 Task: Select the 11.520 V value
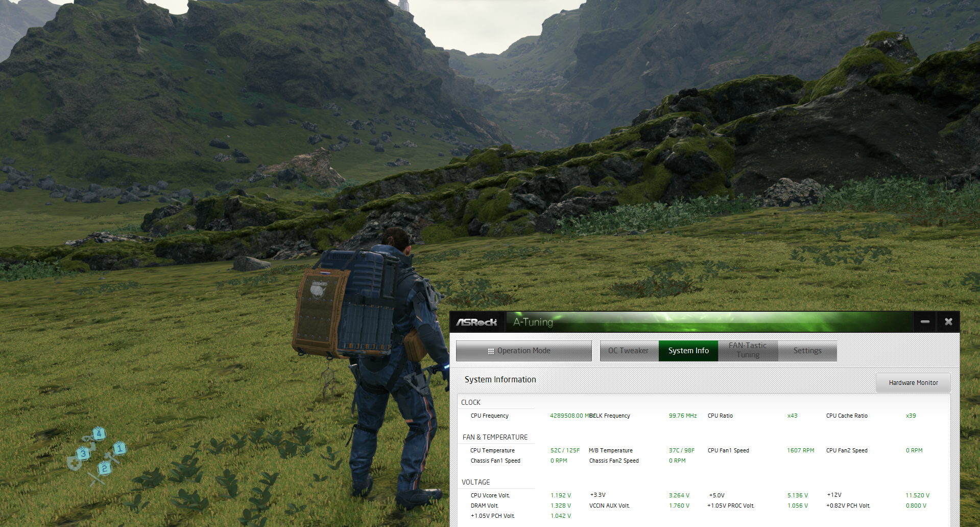click(917, 495)
